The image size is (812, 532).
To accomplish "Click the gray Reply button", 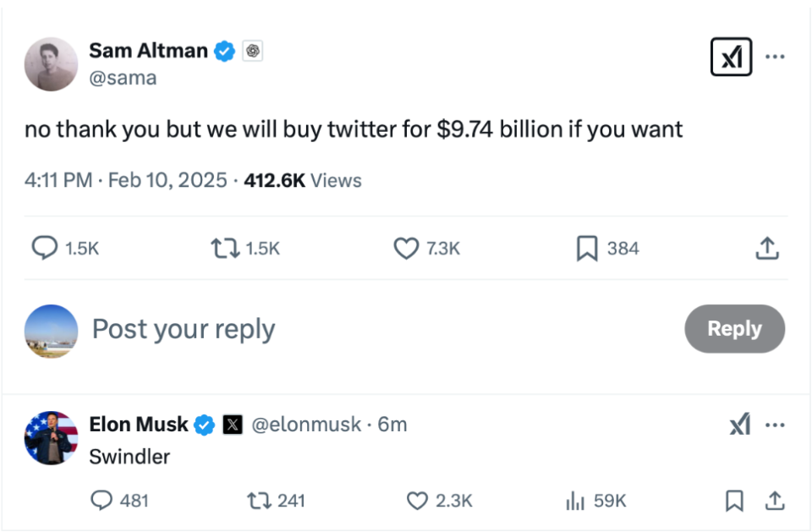I will pyautogui.click(x=734, y=329).
